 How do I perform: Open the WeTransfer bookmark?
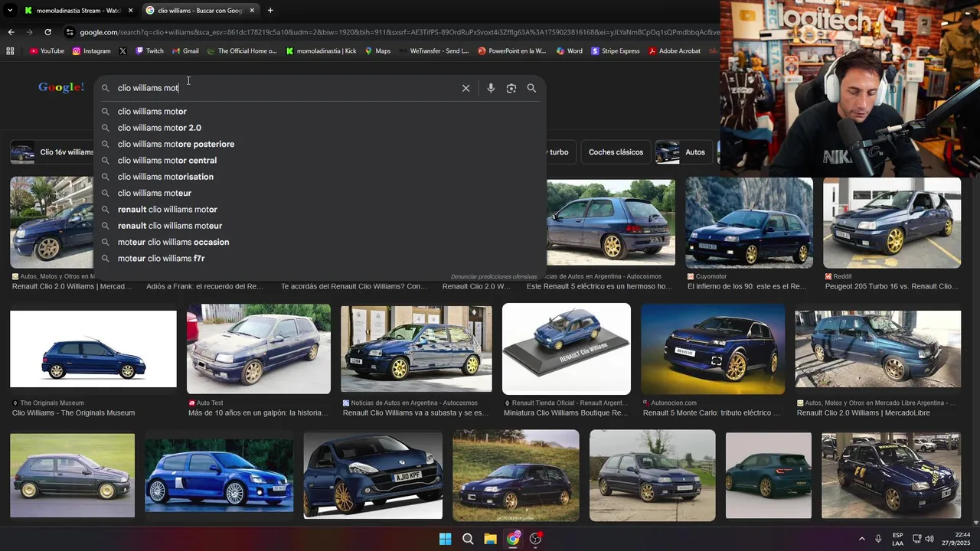(x=434, y=51)
